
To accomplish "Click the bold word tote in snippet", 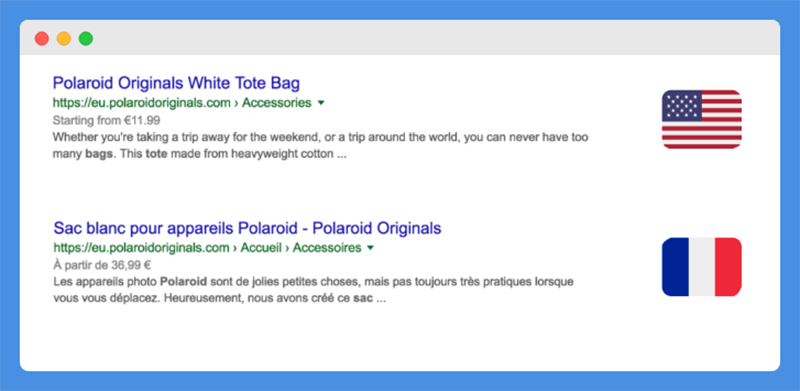I will click(x=157, y=154).
